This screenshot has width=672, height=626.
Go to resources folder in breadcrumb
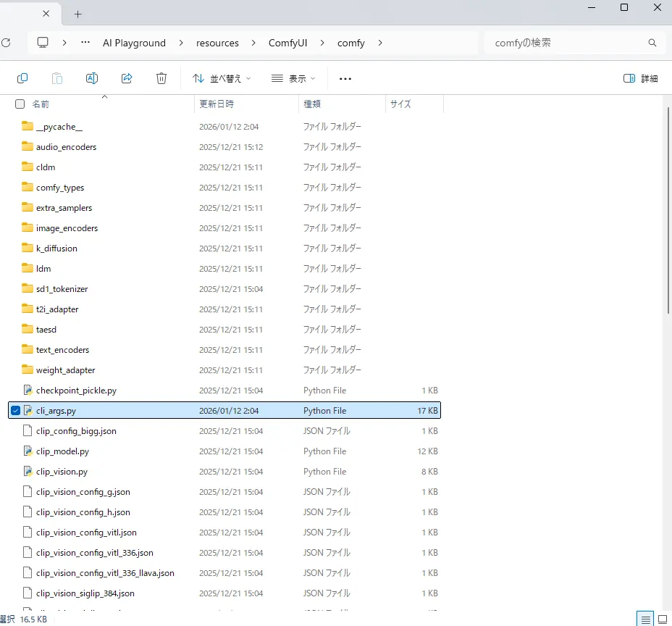click(217, 43)
